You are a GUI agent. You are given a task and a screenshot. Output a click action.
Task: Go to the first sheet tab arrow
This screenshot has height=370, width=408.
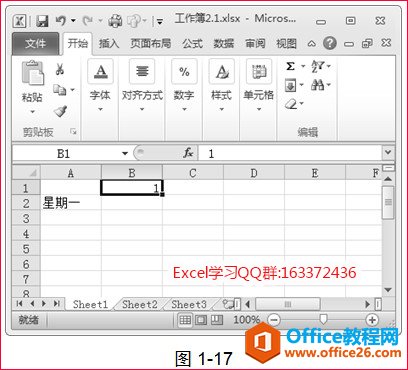coord(19,303)
